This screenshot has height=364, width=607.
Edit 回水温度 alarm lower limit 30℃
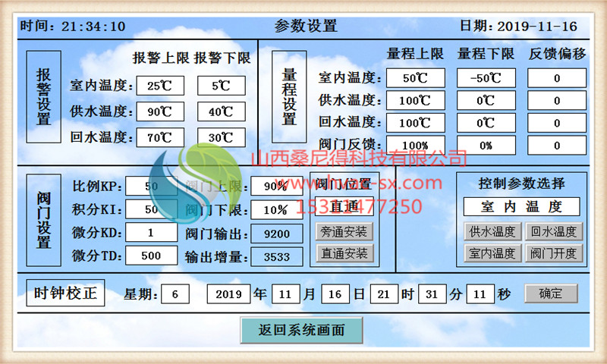coord(221,137)
